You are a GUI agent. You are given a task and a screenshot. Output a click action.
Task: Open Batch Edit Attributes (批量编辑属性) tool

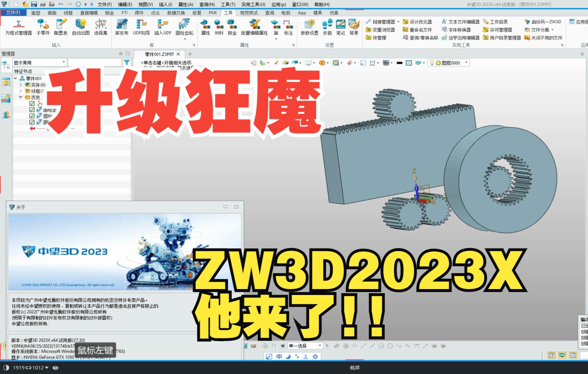pyautogui.click(x=255, y=27)
